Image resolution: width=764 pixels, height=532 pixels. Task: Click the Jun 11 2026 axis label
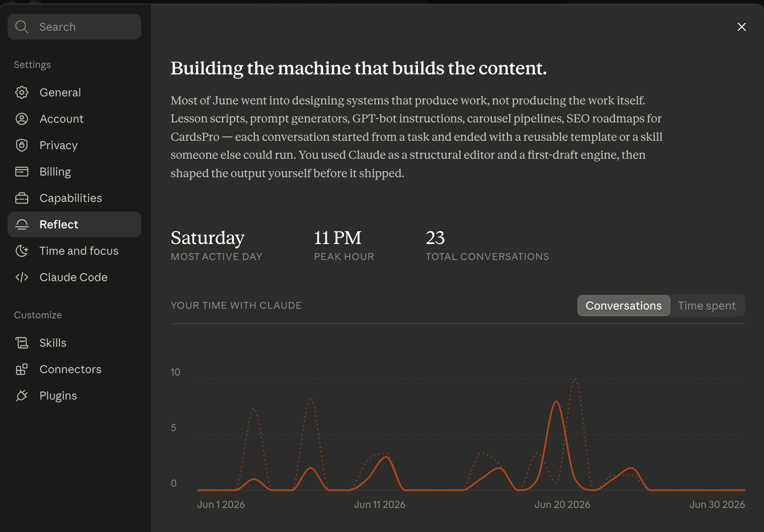click(380, 504)
